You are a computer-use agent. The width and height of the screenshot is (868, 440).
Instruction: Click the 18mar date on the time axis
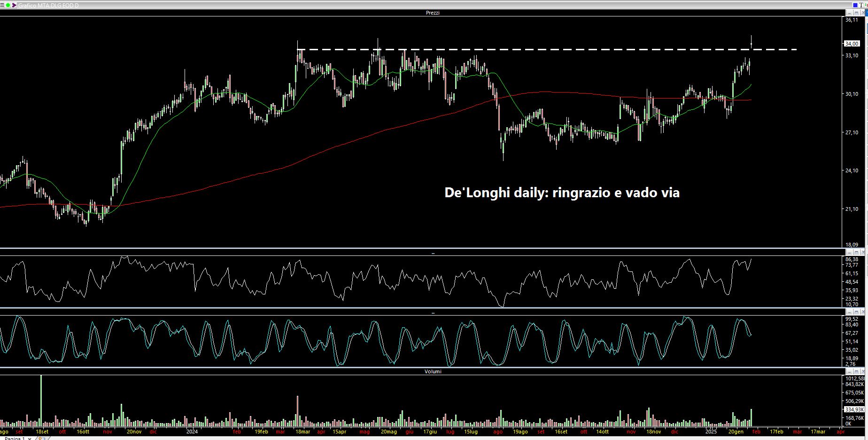click(x=302, y=432)
